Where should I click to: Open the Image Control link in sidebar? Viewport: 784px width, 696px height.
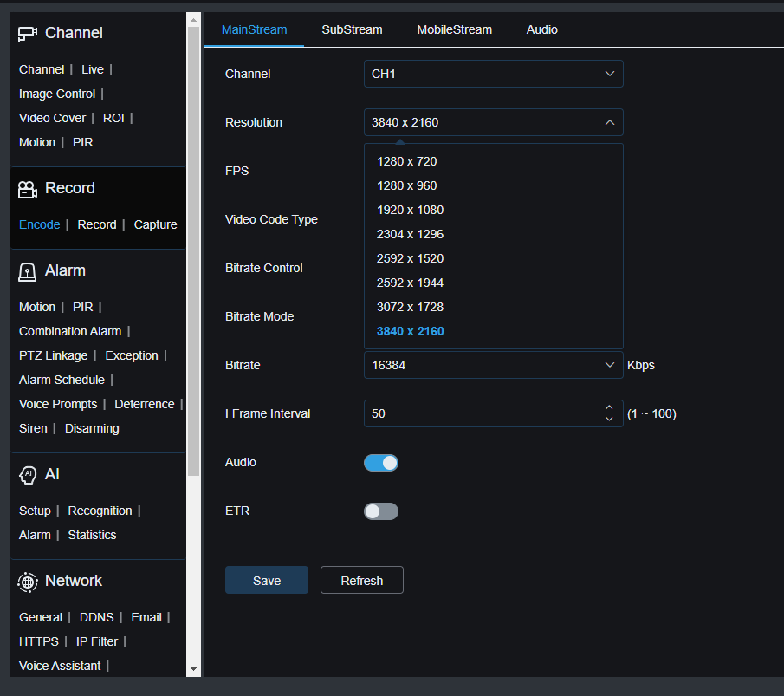point(57,94)
